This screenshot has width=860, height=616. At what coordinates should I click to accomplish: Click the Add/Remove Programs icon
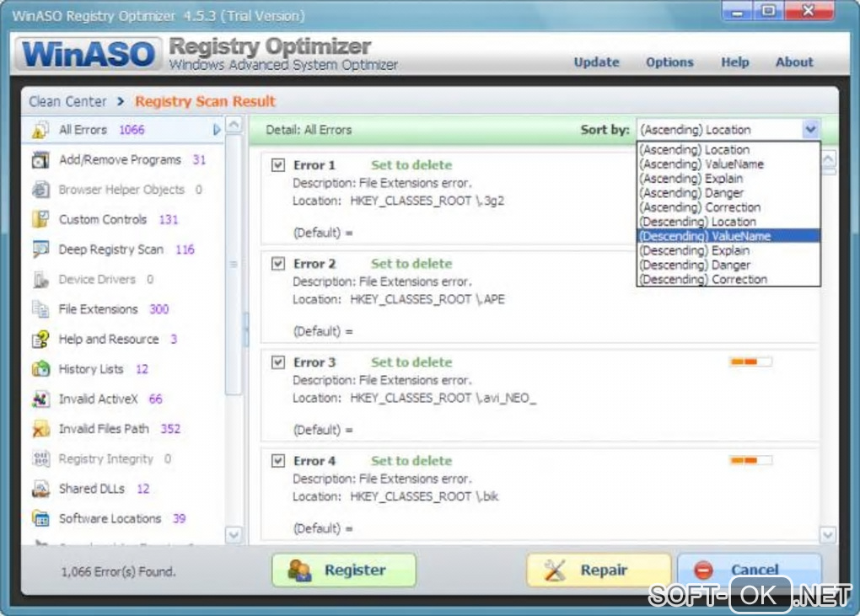point(40,160)
